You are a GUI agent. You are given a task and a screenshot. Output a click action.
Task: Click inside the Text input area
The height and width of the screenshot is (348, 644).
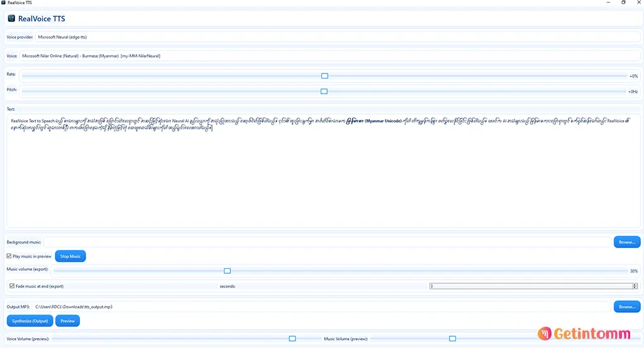323,170
